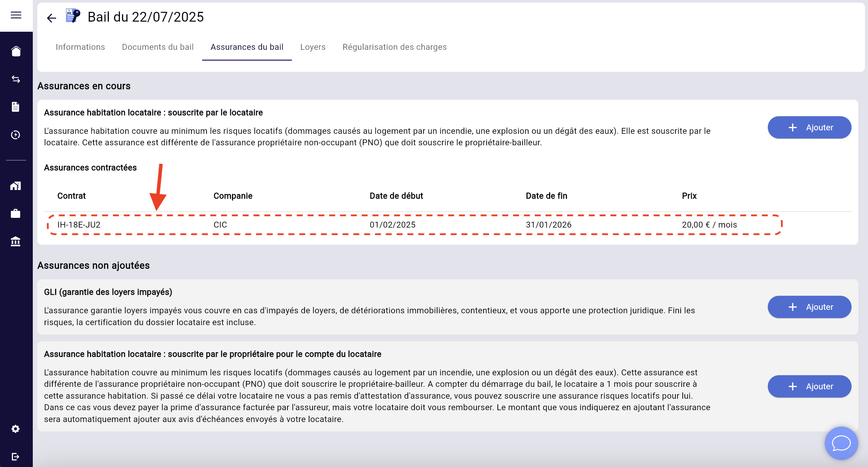The height and width of the screenshot is (467, 868).
Task: Click the logout icon at sidebar bottom
Action: [x=16, y=457]
